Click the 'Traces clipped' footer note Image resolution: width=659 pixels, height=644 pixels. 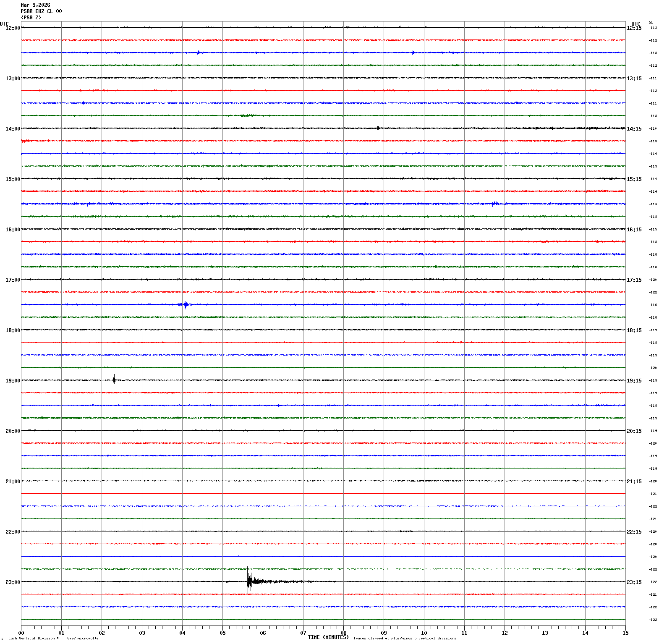pos(404,638)
